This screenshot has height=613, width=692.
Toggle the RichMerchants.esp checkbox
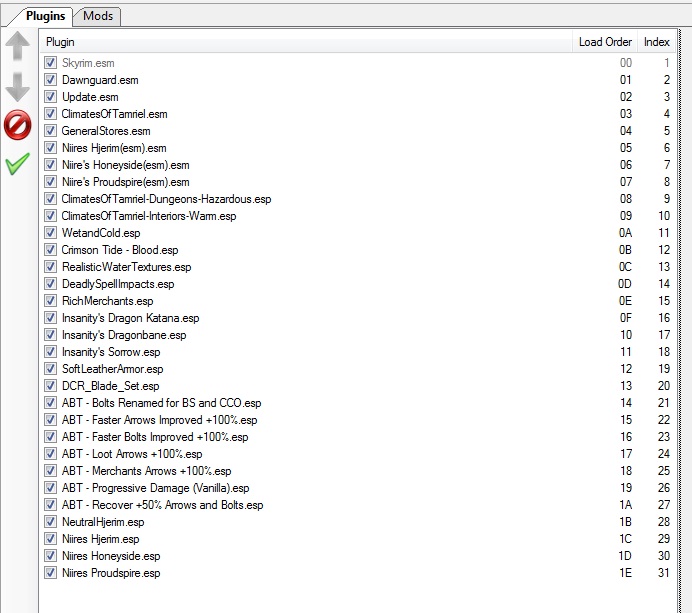click(51, 301)
